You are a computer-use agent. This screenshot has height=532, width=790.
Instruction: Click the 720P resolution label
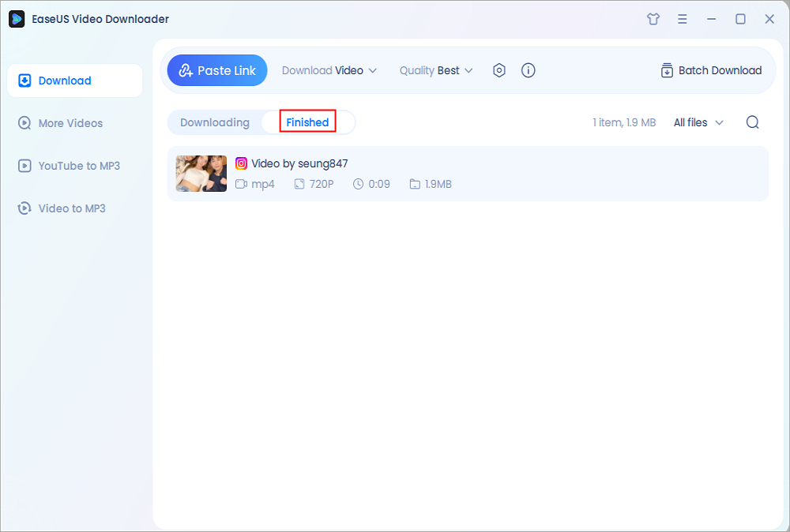coord(322,184)
